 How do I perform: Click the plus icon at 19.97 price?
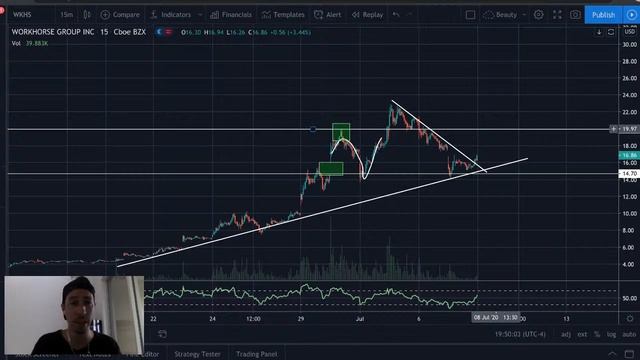pos(613,129)
